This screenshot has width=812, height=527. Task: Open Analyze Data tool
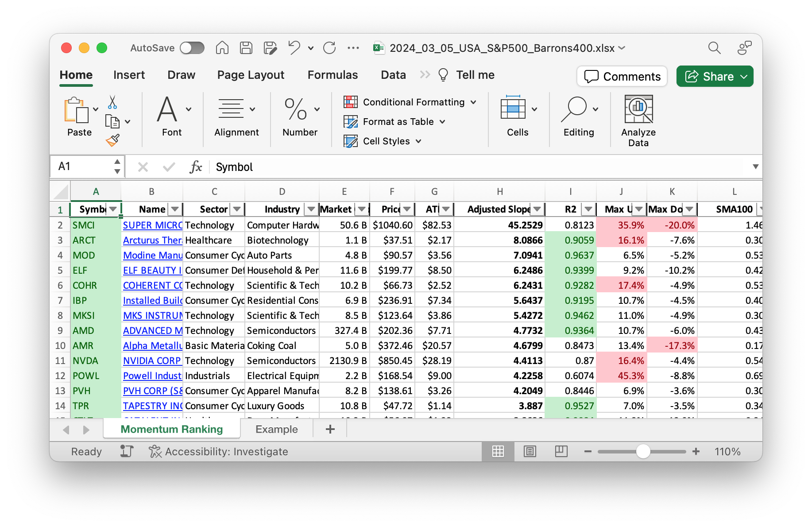pyautogui.click(x=638, y=121)
